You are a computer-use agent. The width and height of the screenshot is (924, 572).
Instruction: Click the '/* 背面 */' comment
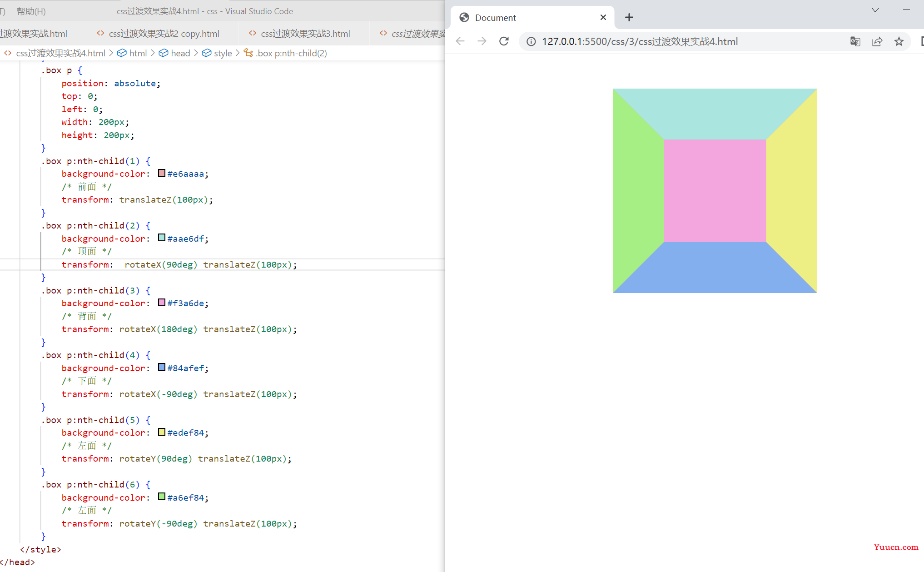86,316
